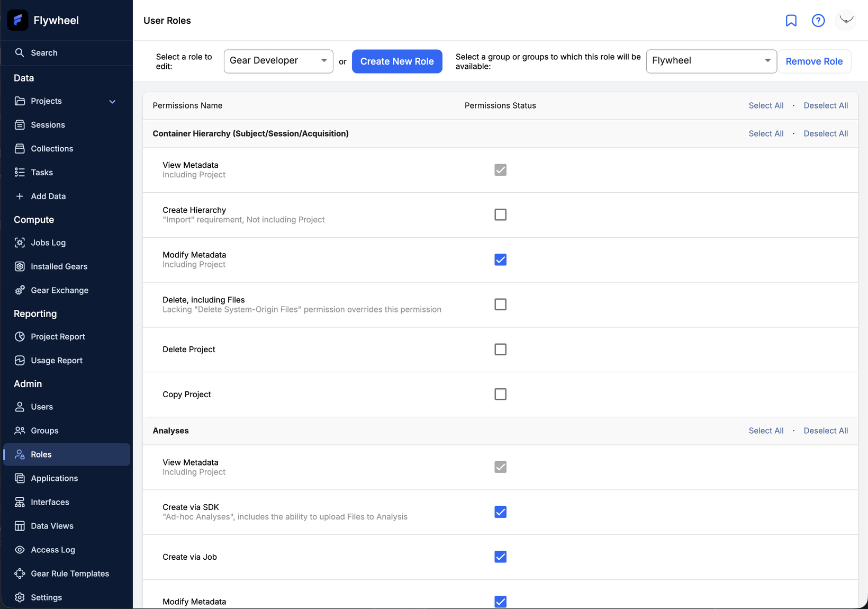Uncheck Create via SDK checkbox
The image size is (868, 609).
[500, 512]
